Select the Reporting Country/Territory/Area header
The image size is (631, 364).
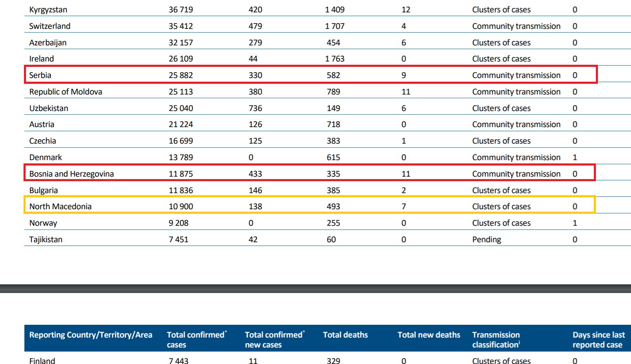90,335
